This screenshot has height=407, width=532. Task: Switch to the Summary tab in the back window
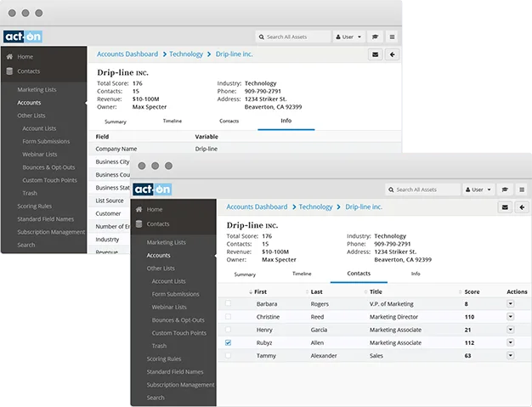(116, 122)
